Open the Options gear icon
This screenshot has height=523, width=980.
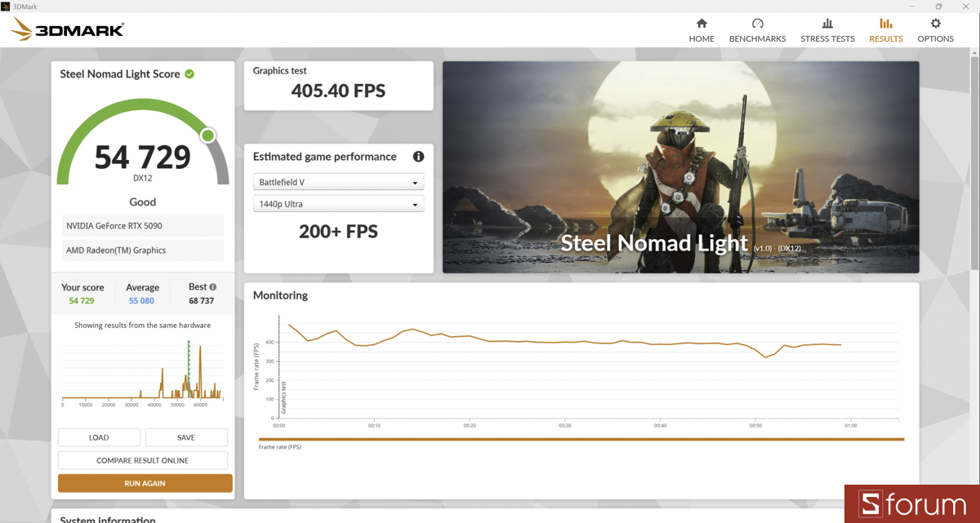point(935,24)
